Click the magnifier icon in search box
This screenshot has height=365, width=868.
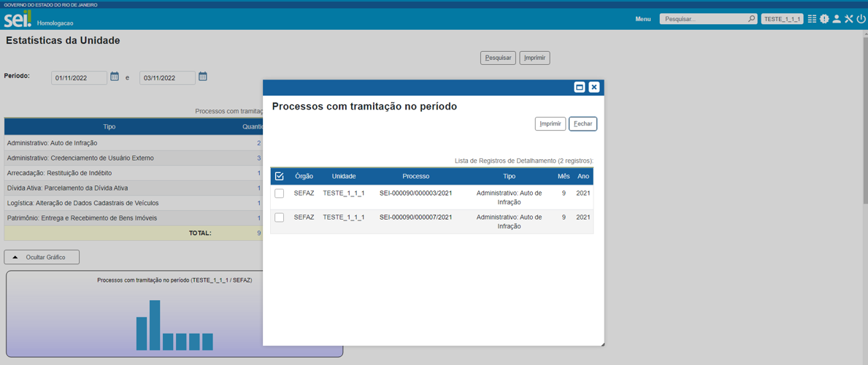(x=751, y=19)
